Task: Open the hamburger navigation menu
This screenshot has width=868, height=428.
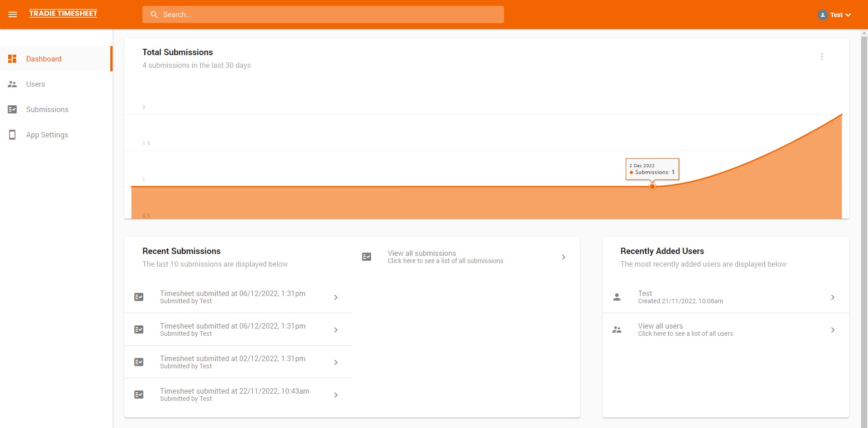Action: point(13,14)
